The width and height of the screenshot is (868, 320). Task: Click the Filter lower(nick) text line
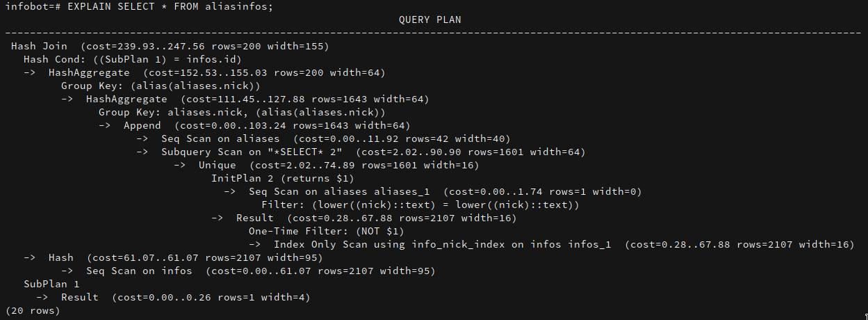click(420, 205)
